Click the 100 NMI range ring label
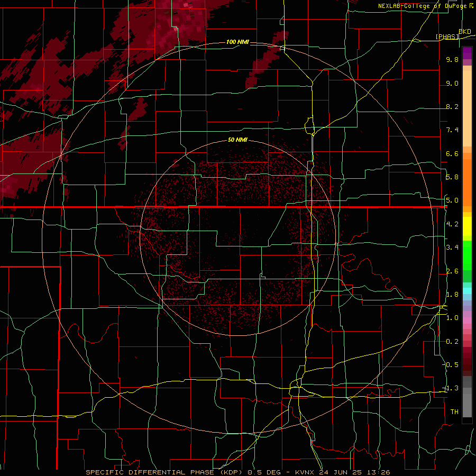This screenshot has height=476, width=476. click(x=237, y=42)
